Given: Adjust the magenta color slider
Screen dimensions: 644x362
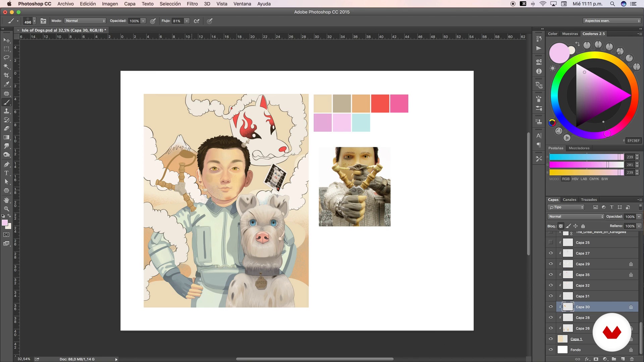Looking at the screenshot, I should (x=587, y=165).
